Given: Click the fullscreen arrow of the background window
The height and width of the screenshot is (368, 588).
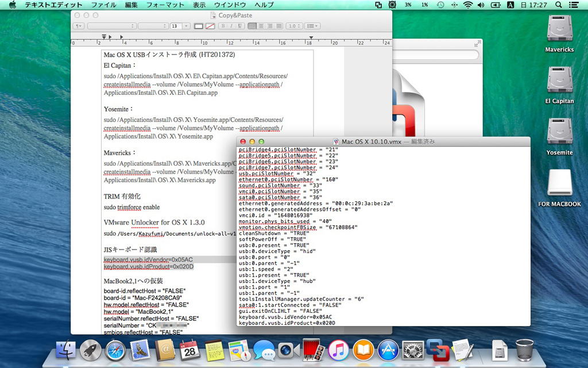Looking at the screenshot, I should pyautogui.click(x=477, y=44).
